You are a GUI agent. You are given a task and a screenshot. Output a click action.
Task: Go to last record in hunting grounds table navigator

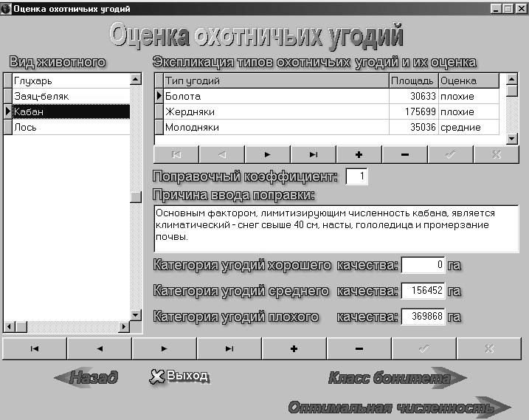(314, 154)
